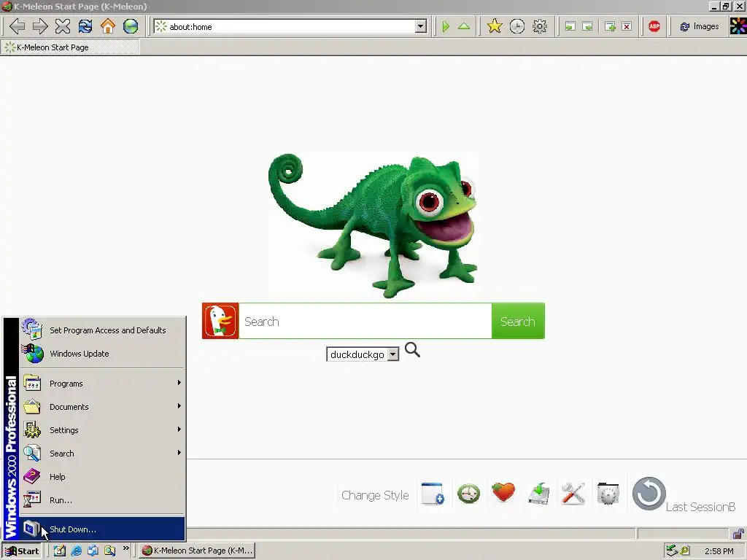Go to the Home page icon
Viewport: 747px width, 560px height.
coord(108,26)
